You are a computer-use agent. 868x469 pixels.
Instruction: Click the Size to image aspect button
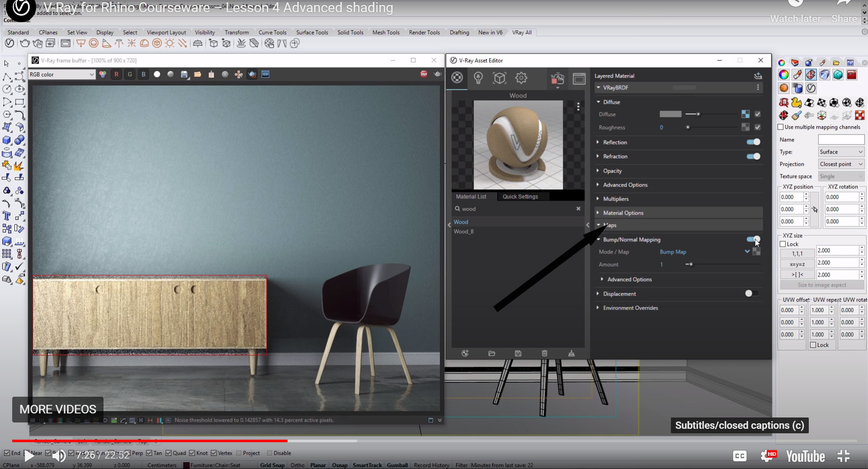tap(822, 285)
